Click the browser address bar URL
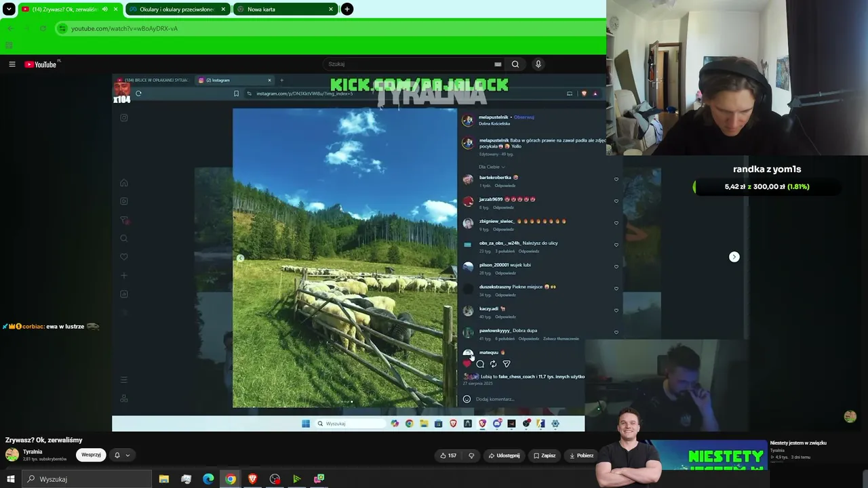 tap(124, 28)
